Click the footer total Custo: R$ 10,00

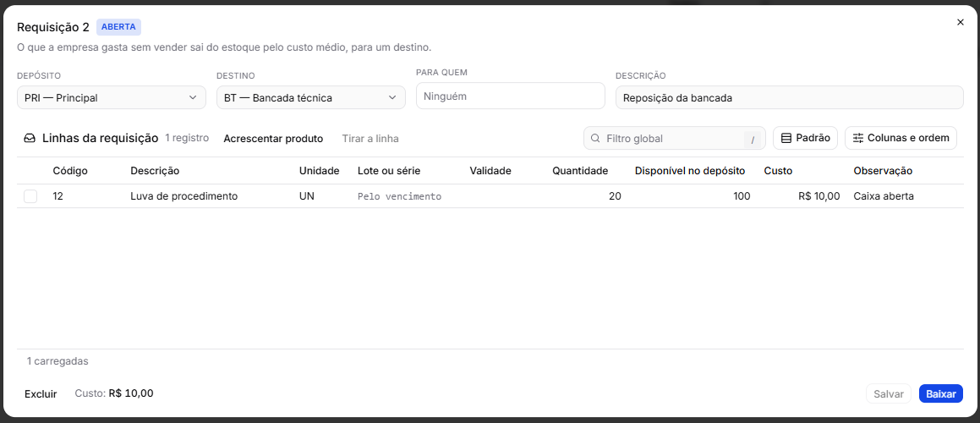[x=114, y=393]
